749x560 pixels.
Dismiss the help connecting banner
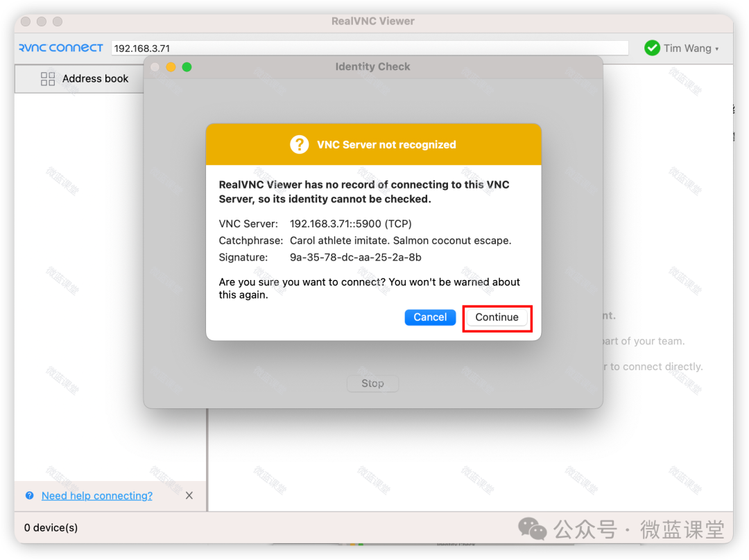[x=189, y=496]
